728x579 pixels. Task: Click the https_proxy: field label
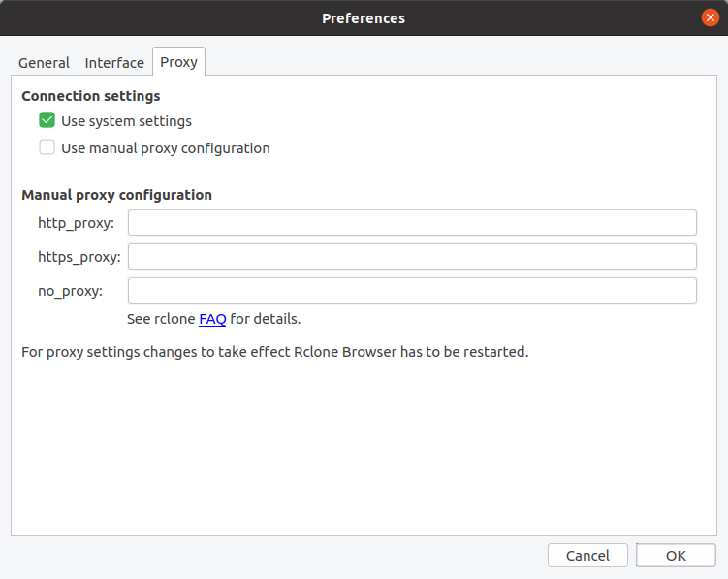79,257
